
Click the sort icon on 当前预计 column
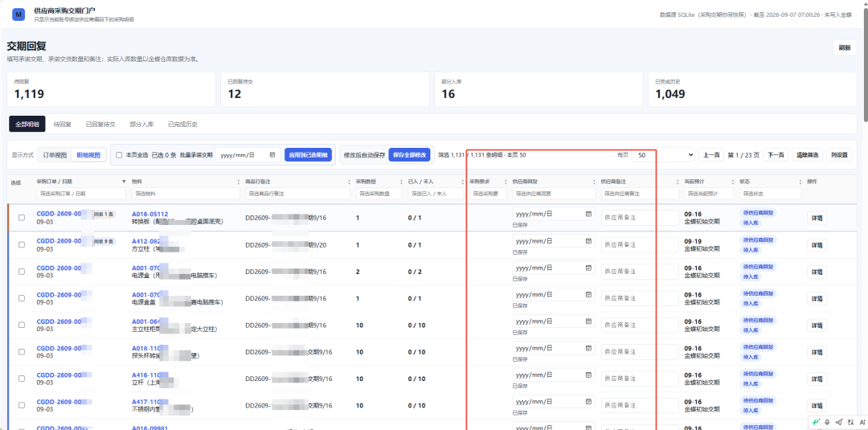point(733,182)
